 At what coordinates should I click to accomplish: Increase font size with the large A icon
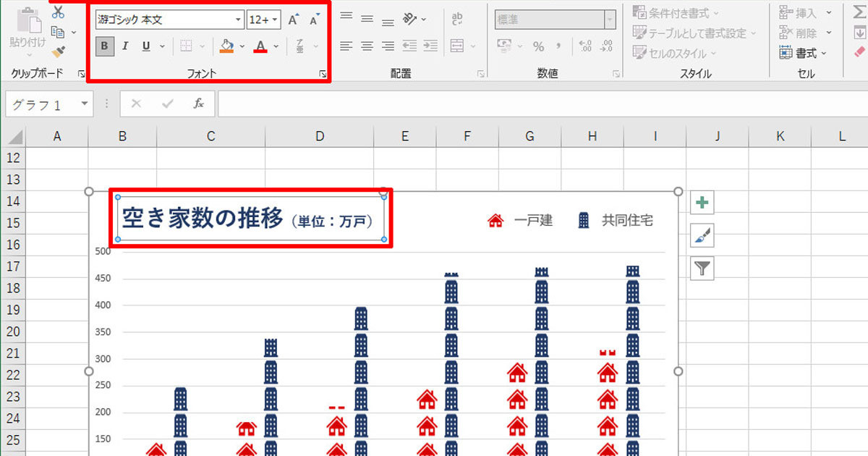[x=293, y=20]
